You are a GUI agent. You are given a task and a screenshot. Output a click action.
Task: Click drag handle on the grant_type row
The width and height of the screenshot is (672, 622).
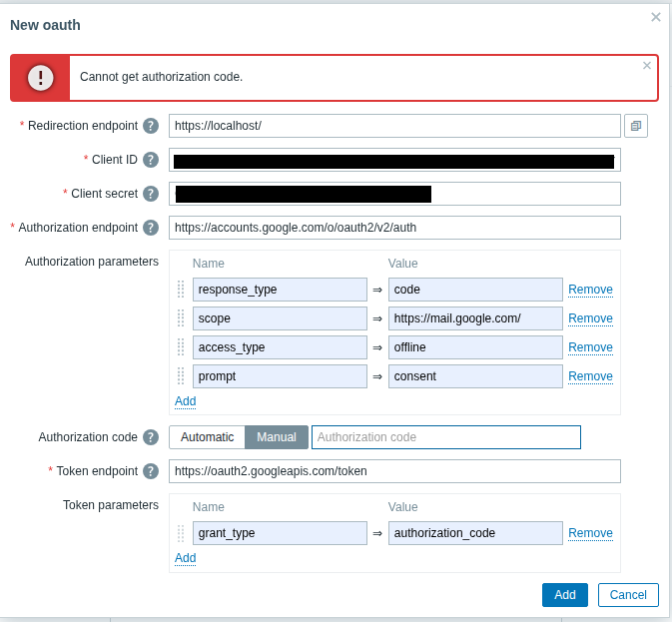click(181, 533)
